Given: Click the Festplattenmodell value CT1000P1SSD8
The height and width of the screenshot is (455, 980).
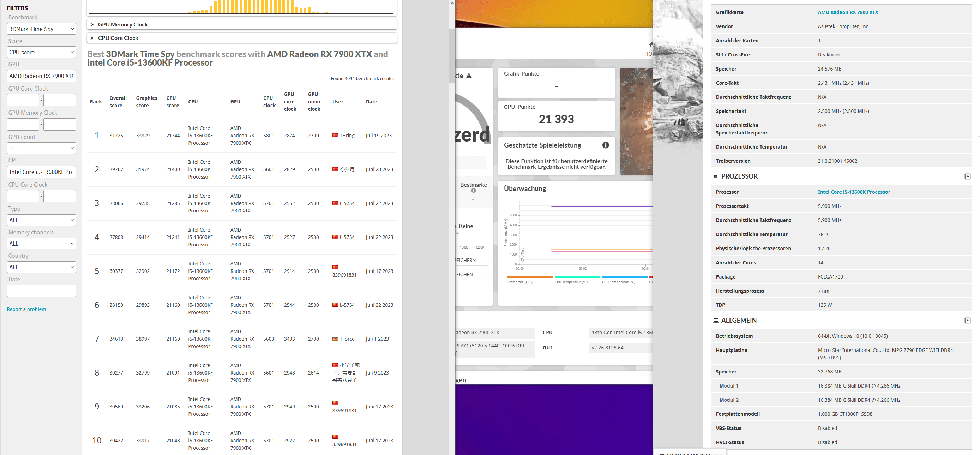Looking at the screenshot, I should pos(844,414).
